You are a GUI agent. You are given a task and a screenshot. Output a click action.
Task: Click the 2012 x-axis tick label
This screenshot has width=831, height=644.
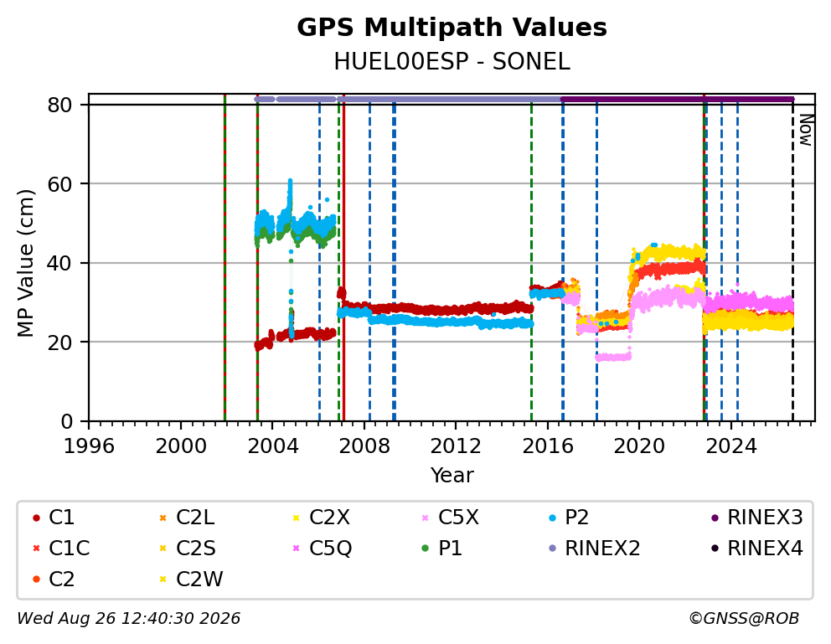point(456,446)
